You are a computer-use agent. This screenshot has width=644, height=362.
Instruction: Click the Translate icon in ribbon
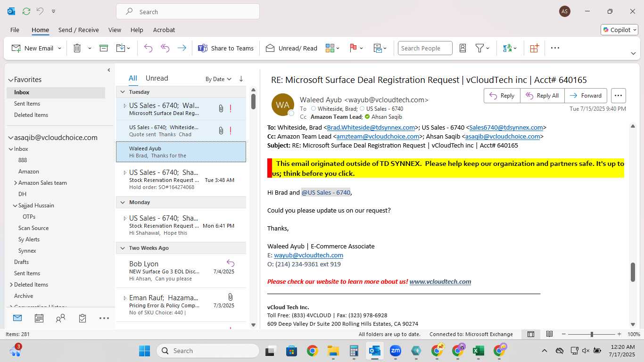[507, 48]
